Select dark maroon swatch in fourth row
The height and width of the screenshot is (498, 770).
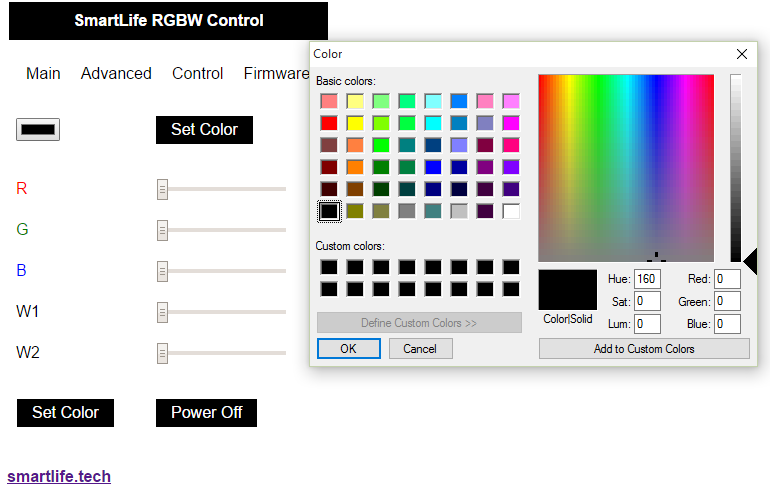329,167
